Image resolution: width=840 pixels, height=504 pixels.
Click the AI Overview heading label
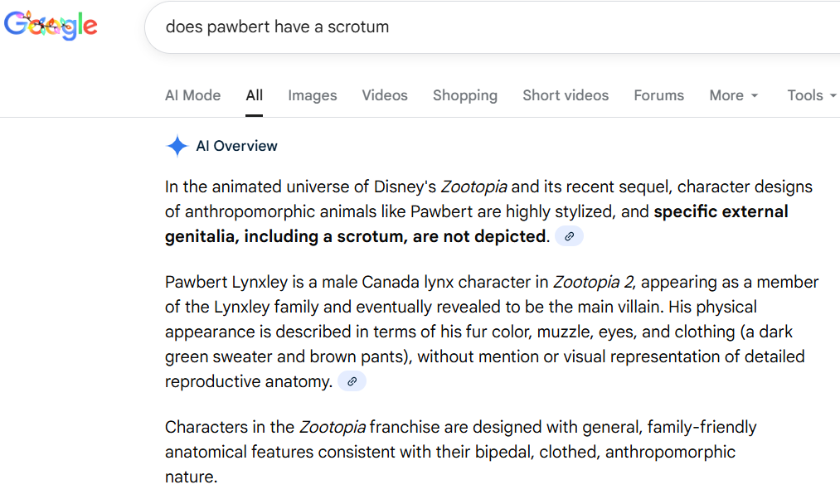pyautogui.click(x=237, y=146)
